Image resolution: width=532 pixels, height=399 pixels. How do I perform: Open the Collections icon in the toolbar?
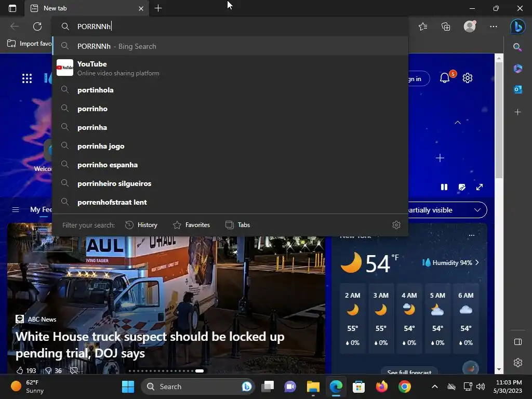pyautogui.click(x=446, y=26)
